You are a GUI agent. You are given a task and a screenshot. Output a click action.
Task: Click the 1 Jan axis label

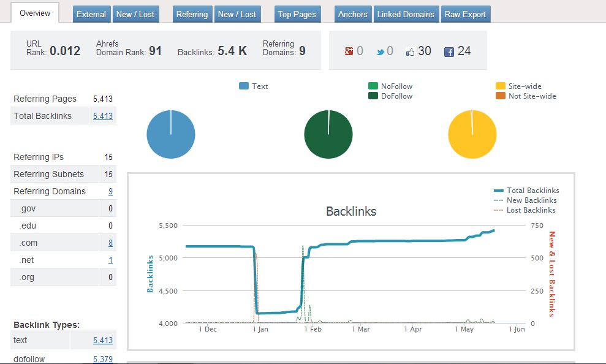pyautogui.click(x=260, y=329)
